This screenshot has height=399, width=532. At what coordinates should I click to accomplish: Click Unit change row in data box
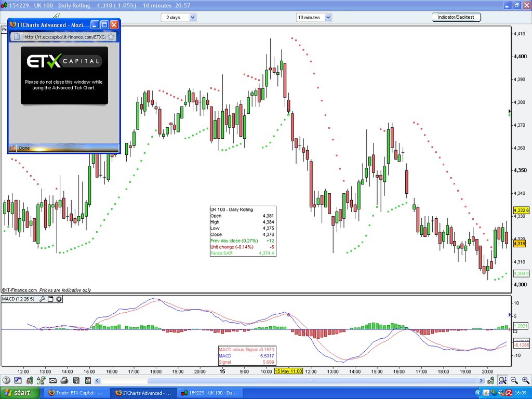(243, 247)
